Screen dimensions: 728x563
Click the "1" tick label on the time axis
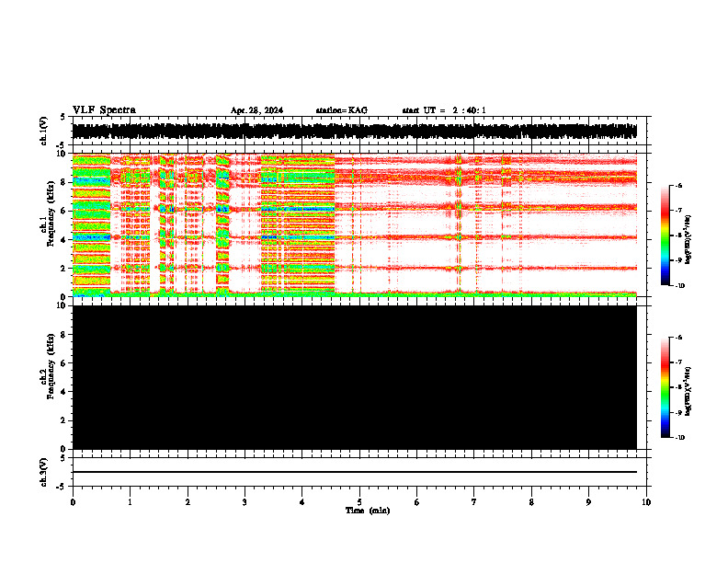[130, 502]
